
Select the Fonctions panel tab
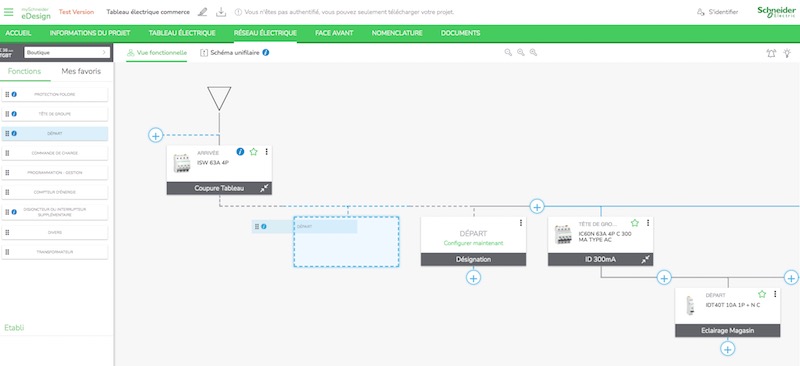(24, 71)
